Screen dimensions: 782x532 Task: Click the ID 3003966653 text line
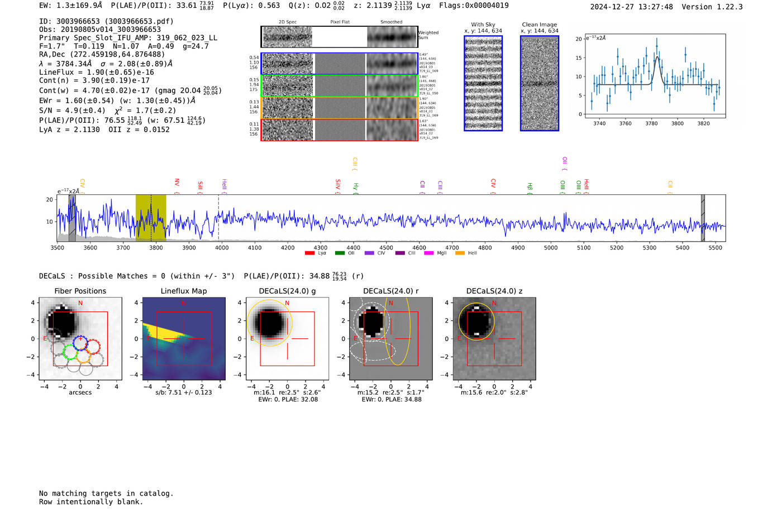pos(106,21)
